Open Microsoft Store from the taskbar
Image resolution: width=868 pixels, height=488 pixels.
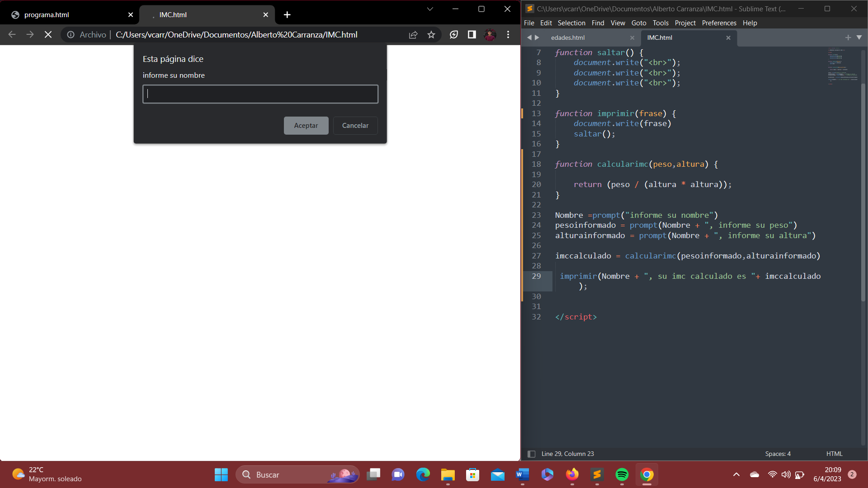[x=473, y=474]
